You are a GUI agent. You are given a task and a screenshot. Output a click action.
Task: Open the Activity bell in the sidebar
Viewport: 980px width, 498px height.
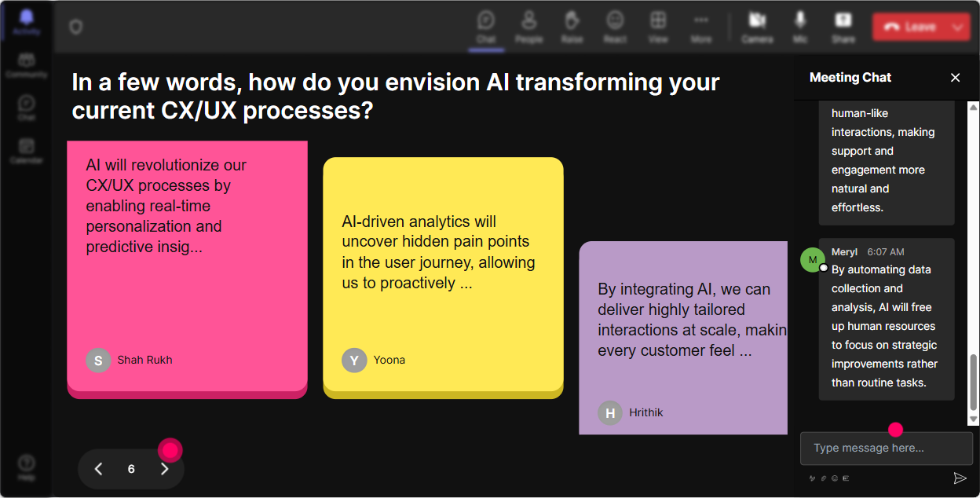27,21
